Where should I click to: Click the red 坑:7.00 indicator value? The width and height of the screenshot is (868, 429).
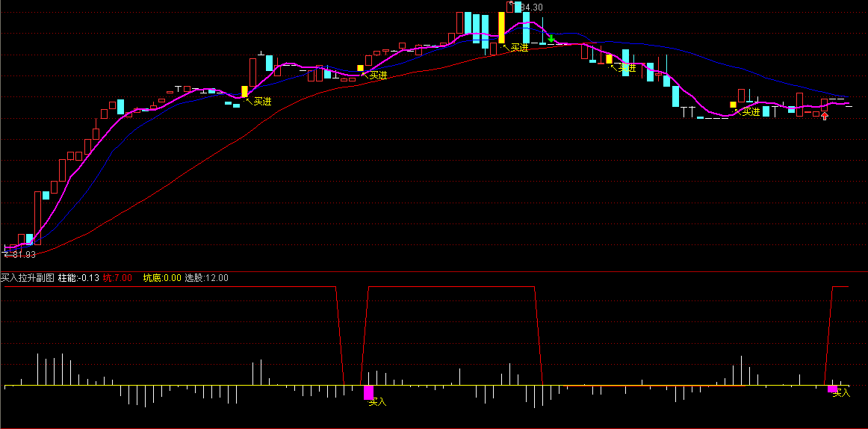(117, 277)
